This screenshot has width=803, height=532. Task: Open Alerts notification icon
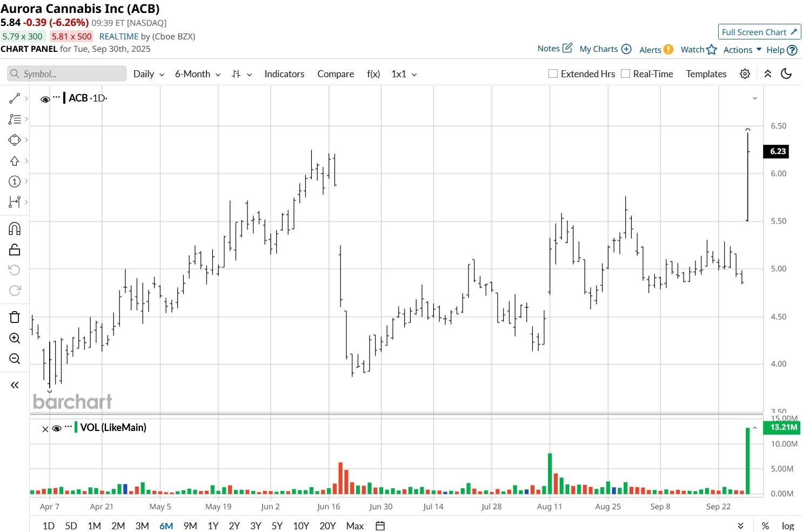668,50
